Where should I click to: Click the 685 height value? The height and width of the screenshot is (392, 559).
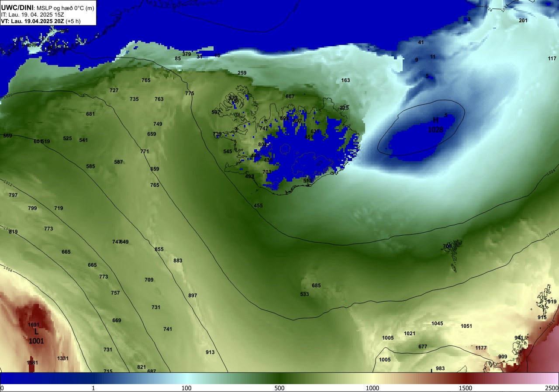(316, 285)
